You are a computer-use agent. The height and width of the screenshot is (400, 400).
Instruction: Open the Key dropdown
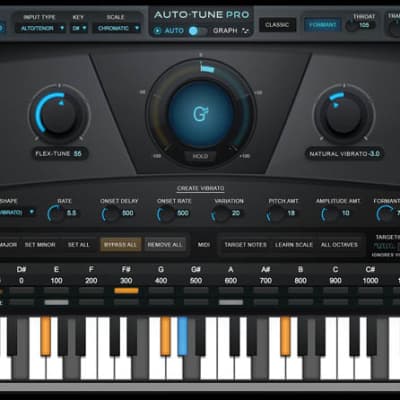pyautogui.click(x=79, y=28)
